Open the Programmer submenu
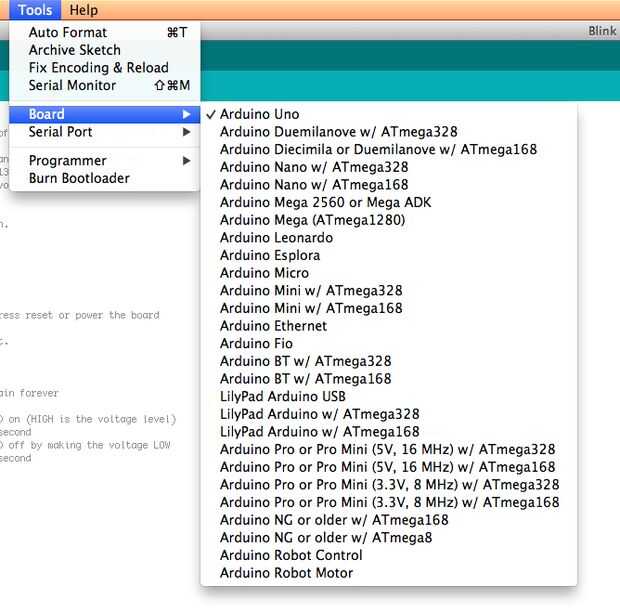This screenshot has width=620, height=612. coord(104,161)
